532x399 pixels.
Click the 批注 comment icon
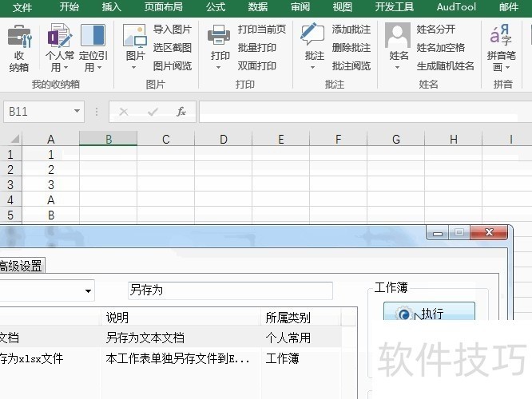pyautogui.click(x=312, y=34)
